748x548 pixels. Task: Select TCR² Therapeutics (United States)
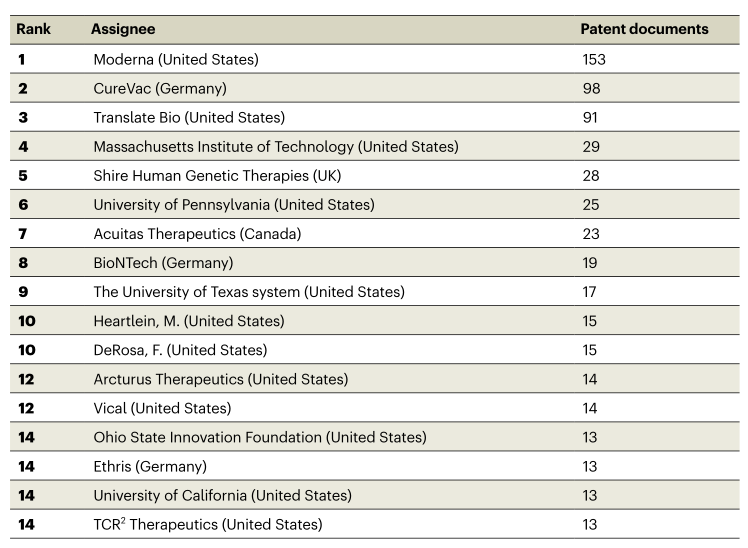click(207, 524)
